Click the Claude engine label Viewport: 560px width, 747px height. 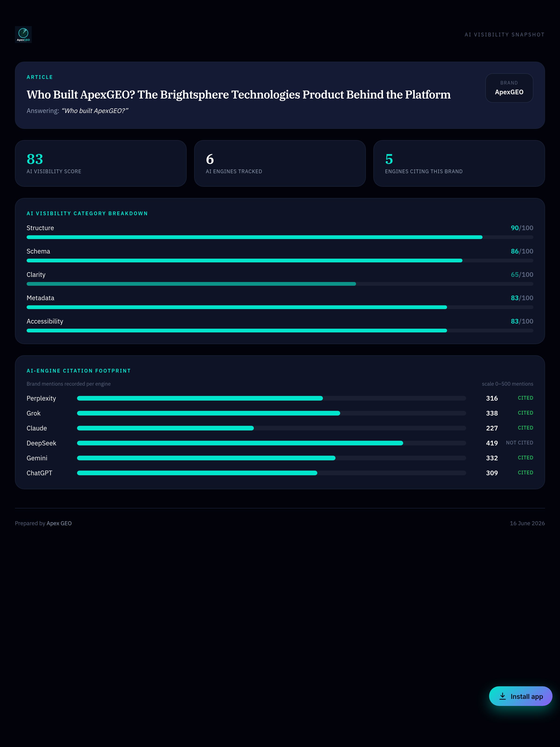point(37,428)
